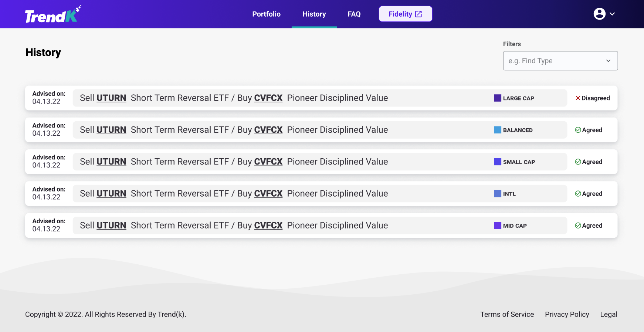Click the Agreed checkmark in the Balanced row

pyautogui.click(x=578, y=130)
